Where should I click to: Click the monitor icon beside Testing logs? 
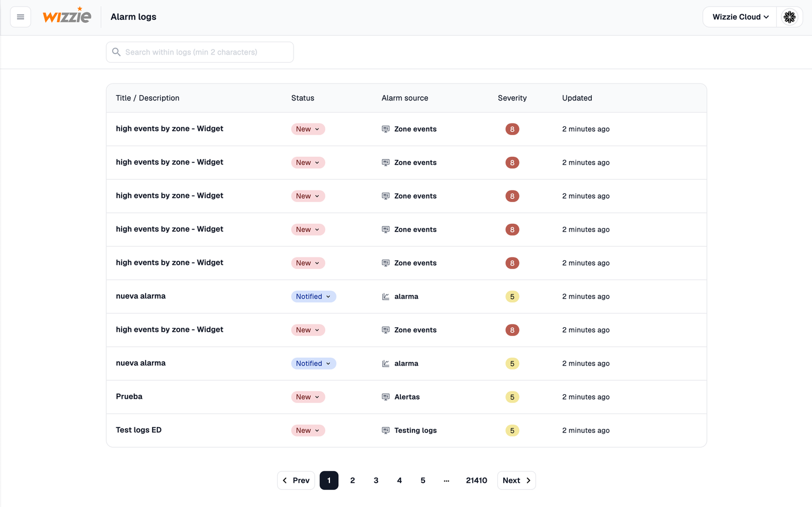[386, 431]
